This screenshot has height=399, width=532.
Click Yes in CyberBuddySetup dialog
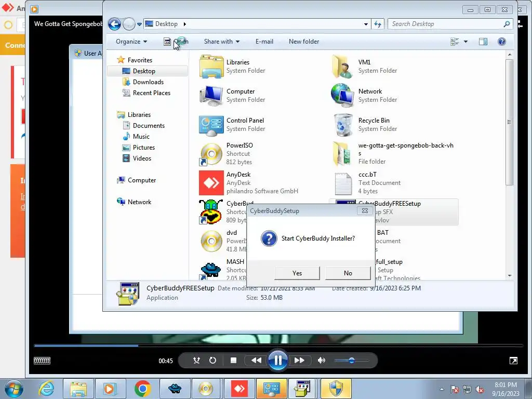[x=297, y=273]
